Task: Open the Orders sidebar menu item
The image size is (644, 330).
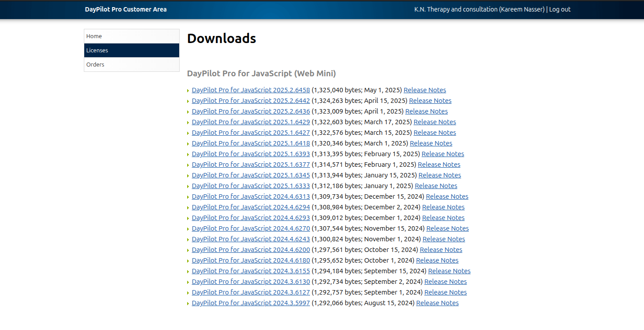Action: [95, 65]
